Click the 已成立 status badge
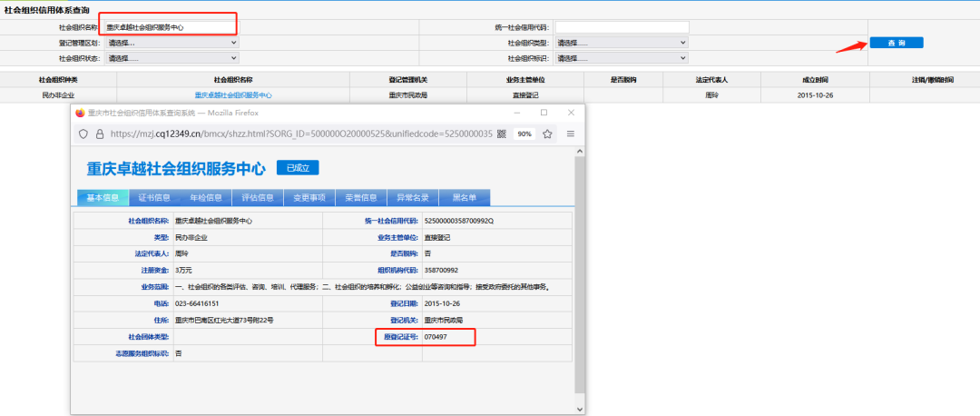 298,168
